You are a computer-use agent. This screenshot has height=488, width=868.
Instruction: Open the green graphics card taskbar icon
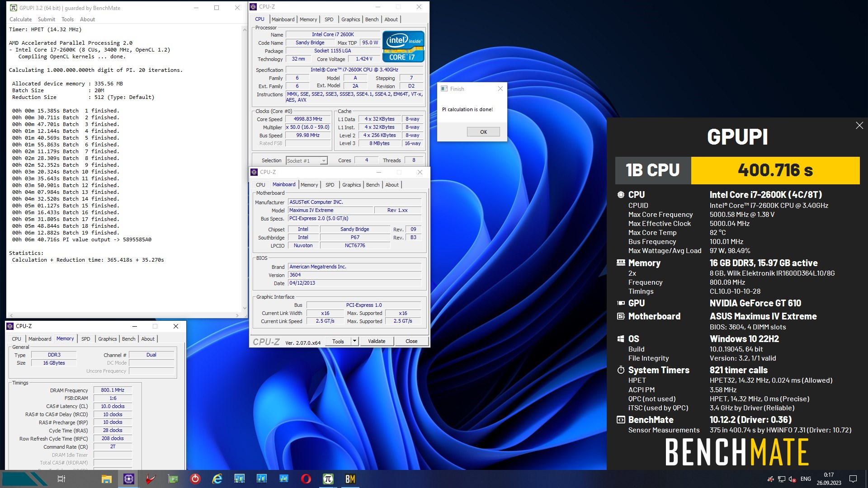point(173,479)
